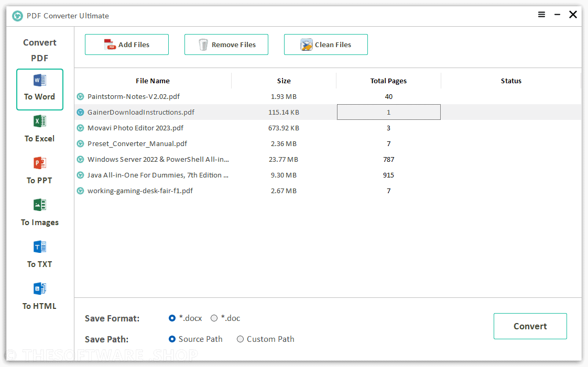Viewport: 588px width, 367px height.
Task: Click the Clean Files button
Action: [x=326, y=45]
